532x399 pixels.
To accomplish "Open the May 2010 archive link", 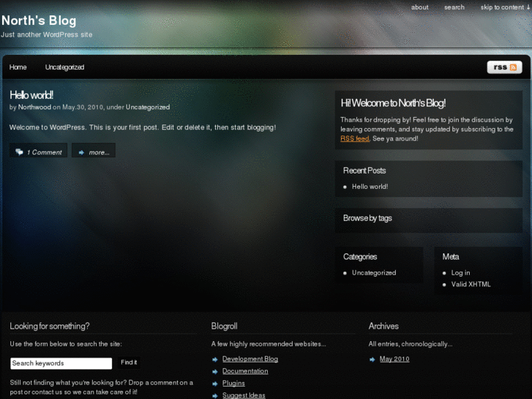I will tap(394, 359).
